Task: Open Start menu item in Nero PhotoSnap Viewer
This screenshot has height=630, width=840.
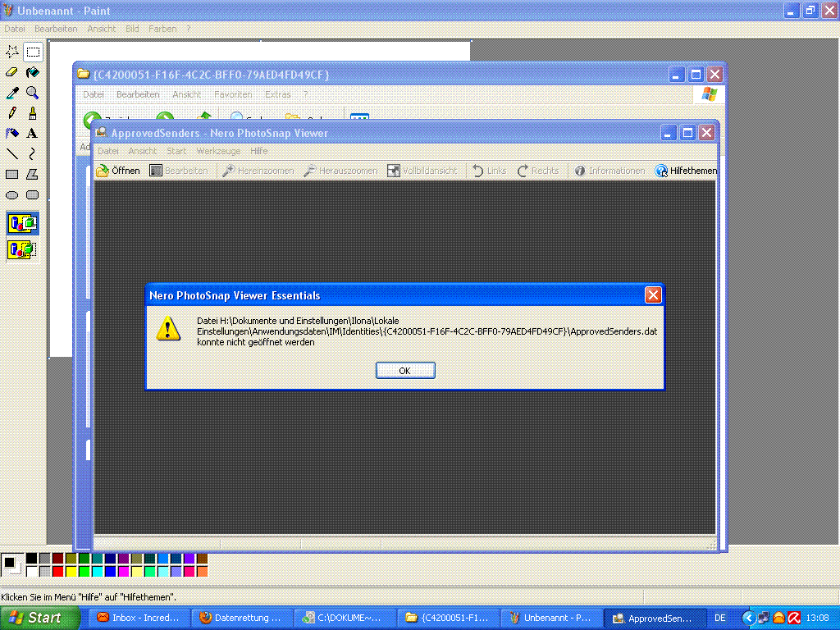Action: point(176,151)
